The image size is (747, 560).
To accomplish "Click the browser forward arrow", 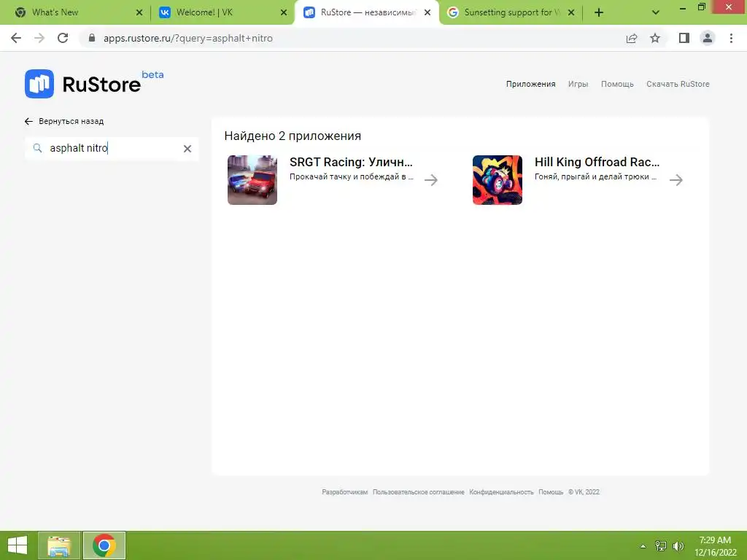I will pos(39,38).
